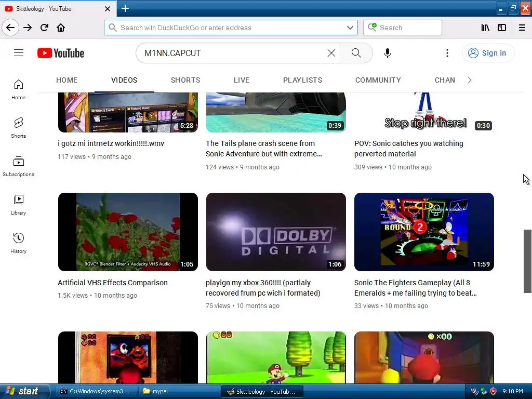Go back with the browser back arrow
This screenshot has height=399, width=532.
click(10, 28)
